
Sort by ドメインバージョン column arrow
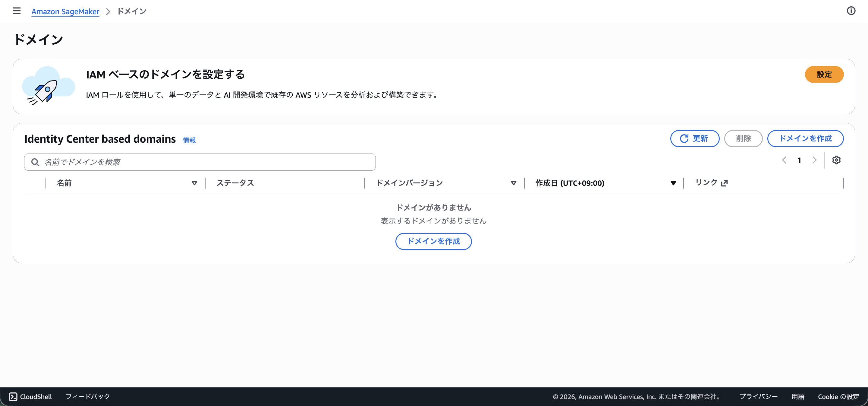point(514,183)
